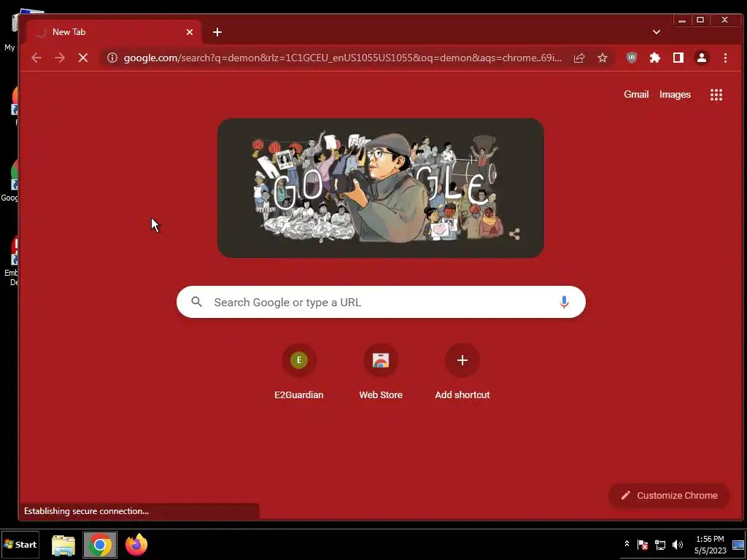This screenshot has width=747, height=560.
Task: Close the New Tab tab
Action: pyautogui.click(x=190, y=32)
